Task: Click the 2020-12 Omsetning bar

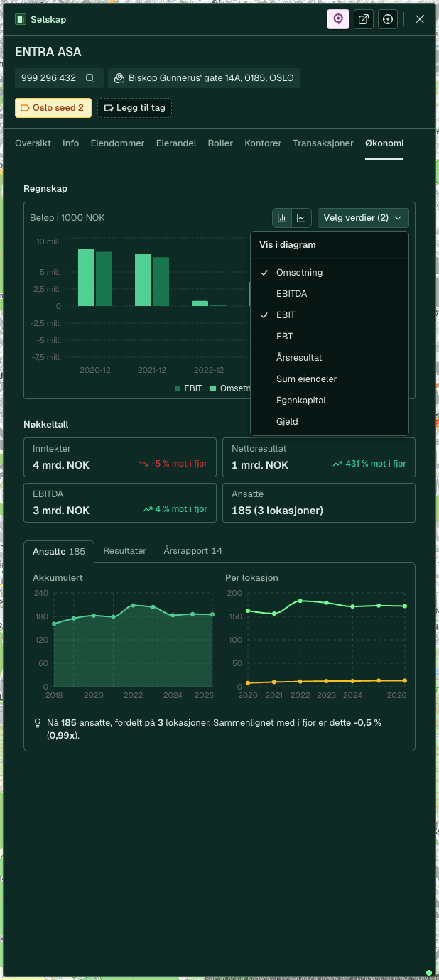Action: click(86, 277)
